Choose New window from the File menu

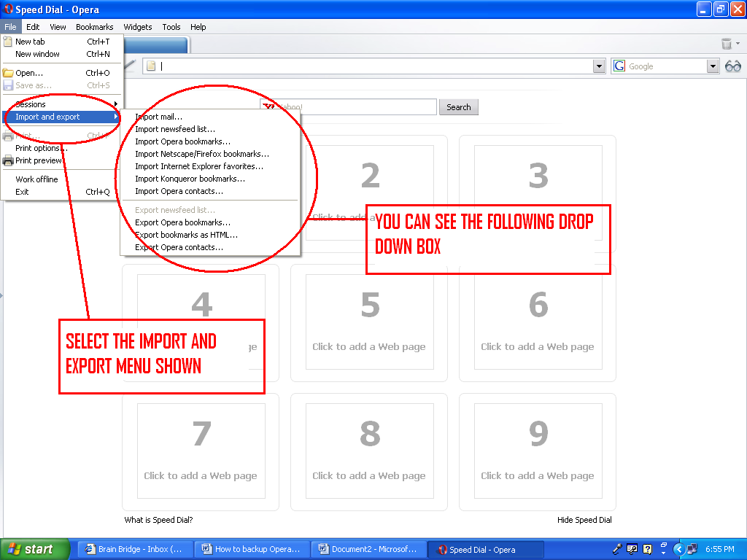pyautogui.click(x=61, y=54)
